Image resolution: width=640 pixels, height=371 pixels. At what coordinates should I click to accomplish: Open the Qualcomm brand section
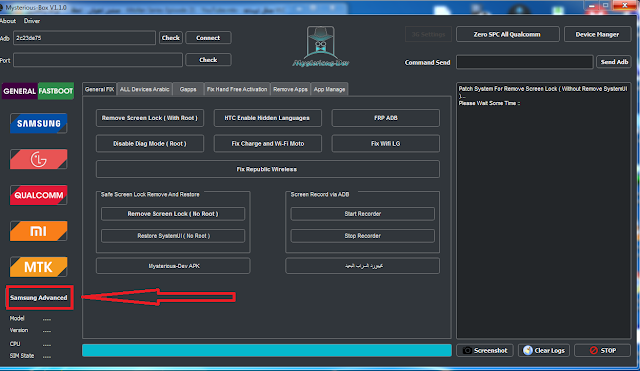[x=38, y=195]
